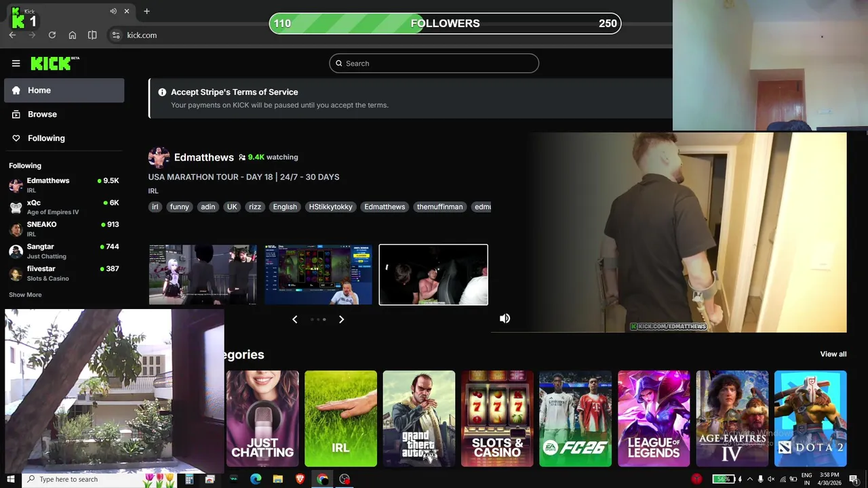Open the highlighted car stream thumbnail
Screen dimensions: 868x488
pyautogui.click(x=433, y=274)
